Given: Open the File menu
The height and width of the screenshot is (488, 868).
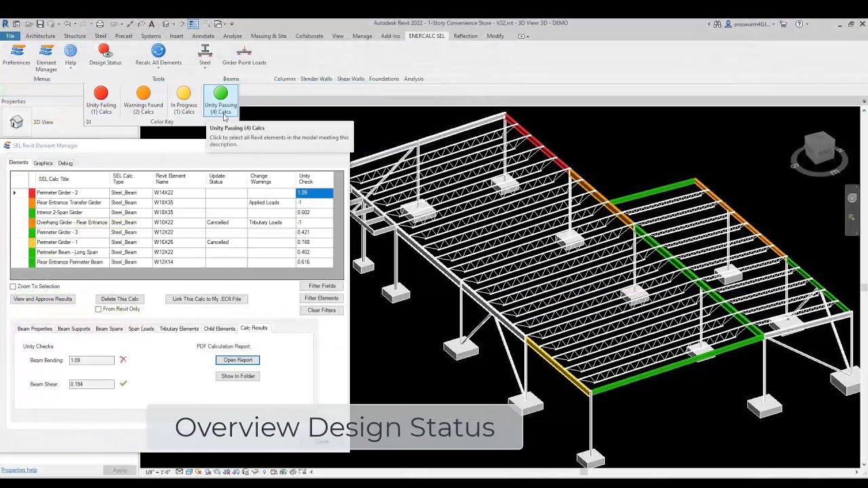Looking at the screenshot, I should (10, 36).
